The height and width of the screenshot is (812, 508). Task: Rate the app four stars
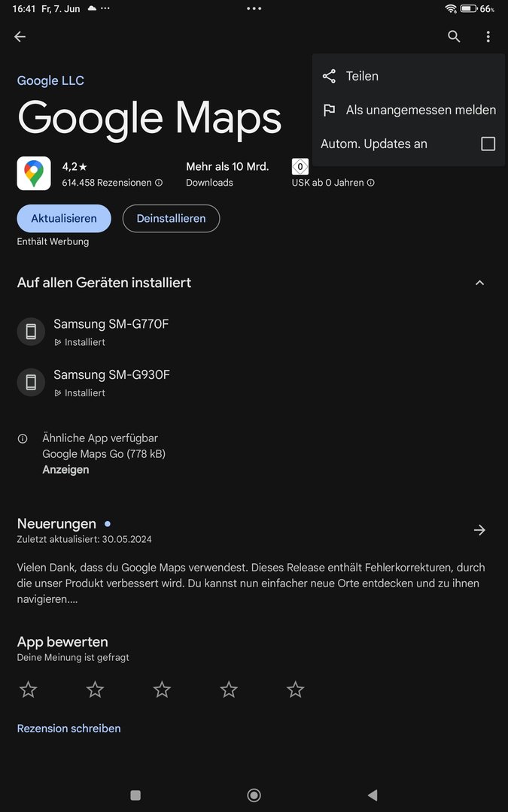coord(229,689)
